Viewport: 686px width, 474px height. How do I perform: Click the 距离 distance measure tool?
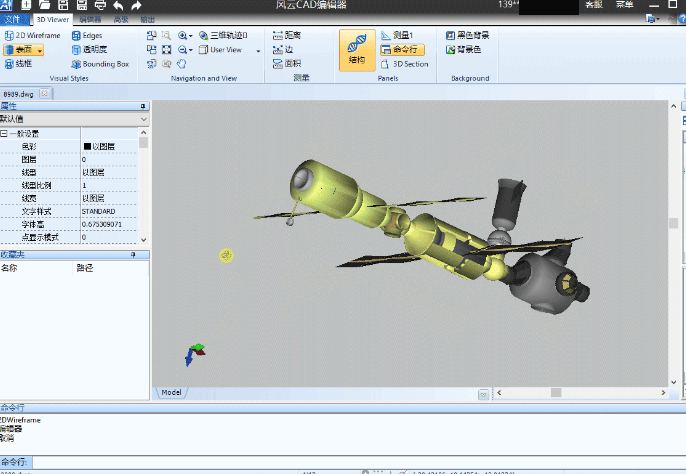click(x=286, y=35)
